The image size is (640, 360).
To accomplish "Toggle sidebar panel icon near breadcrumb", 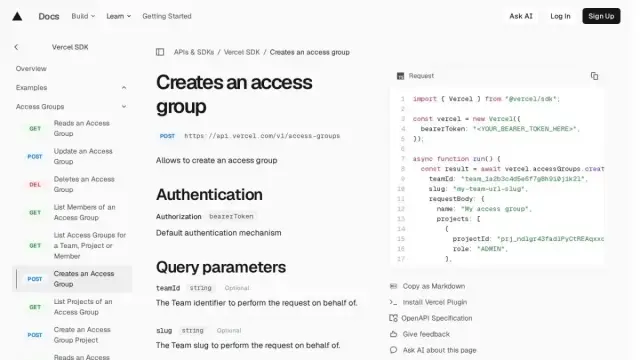I will (160, 52).
